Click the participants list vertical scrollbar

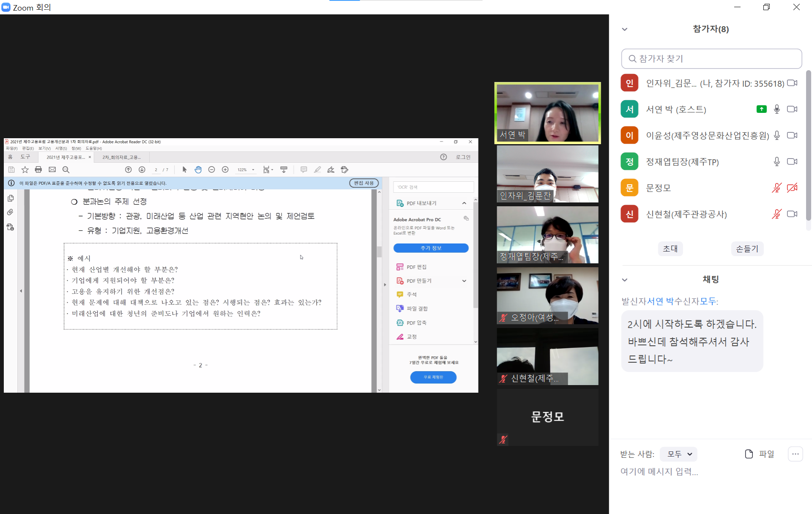tap(808, 146)
